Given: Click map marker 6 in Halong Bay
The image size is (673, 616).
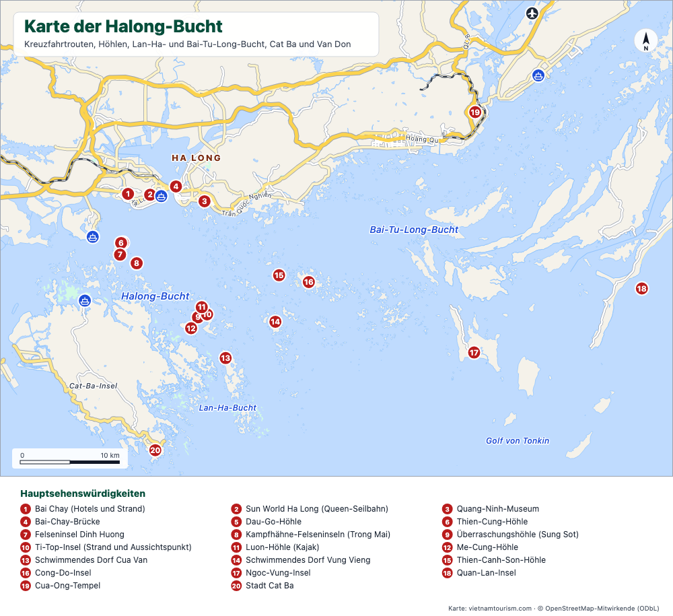Looking at the screenshot, I should pos(121,243).
